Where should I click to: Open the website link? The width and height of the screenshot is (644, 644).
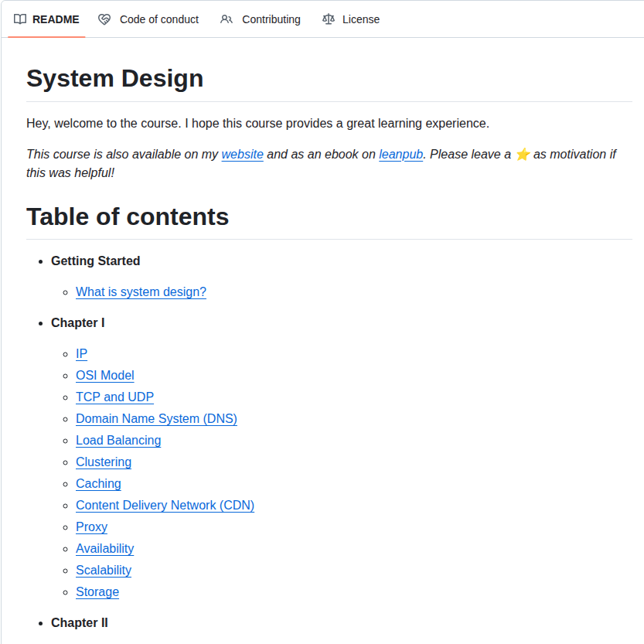click(x=242, y=154)
